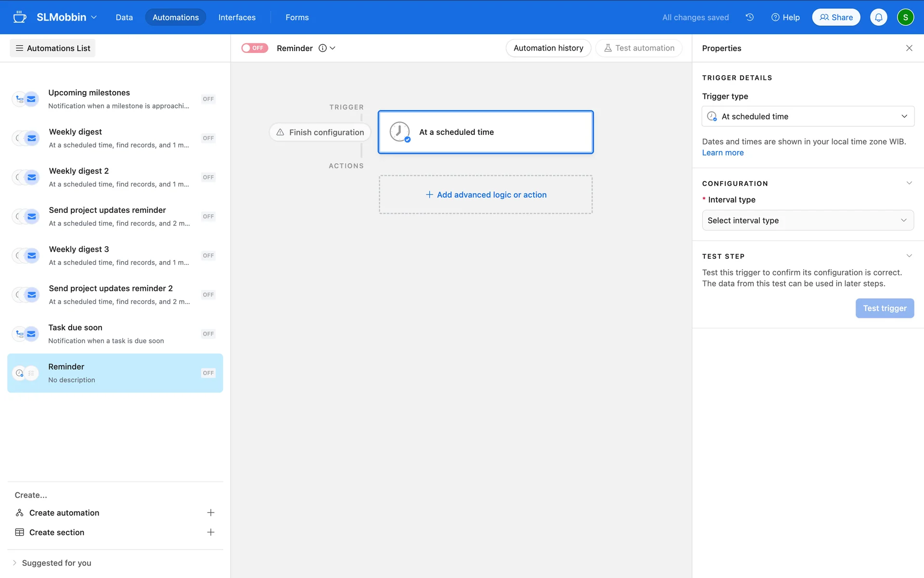Click the SLMobbin coffee cup logo

20,17
